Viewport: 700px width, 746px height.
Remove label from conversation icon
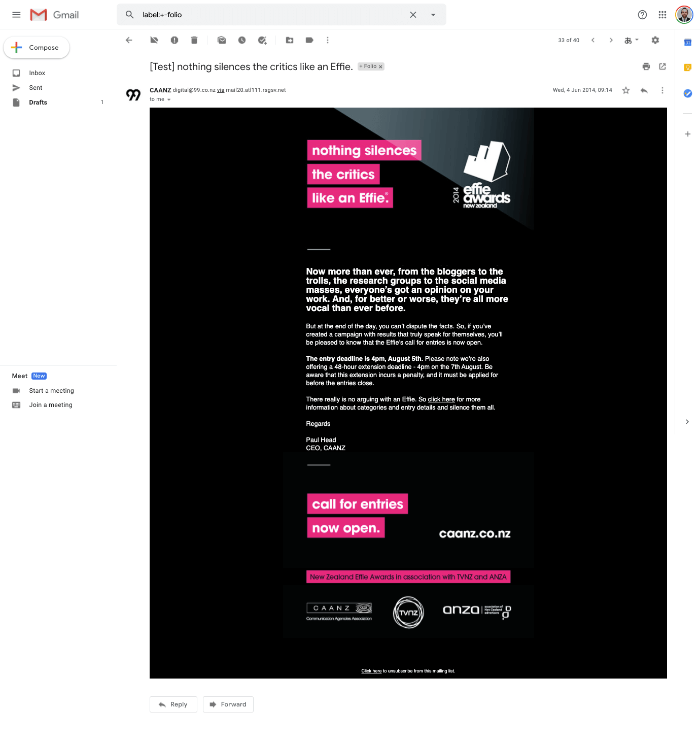[x=154, y=40]
